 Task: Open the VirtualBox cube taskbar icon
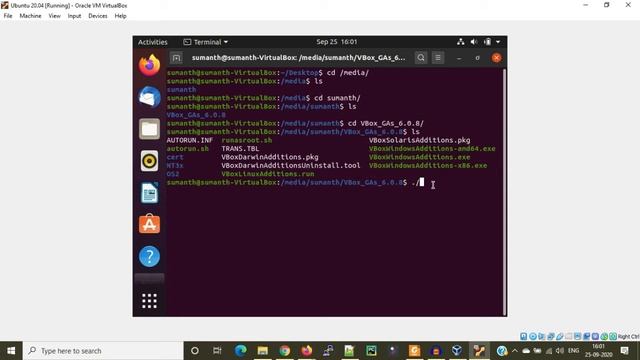[457, 351]
